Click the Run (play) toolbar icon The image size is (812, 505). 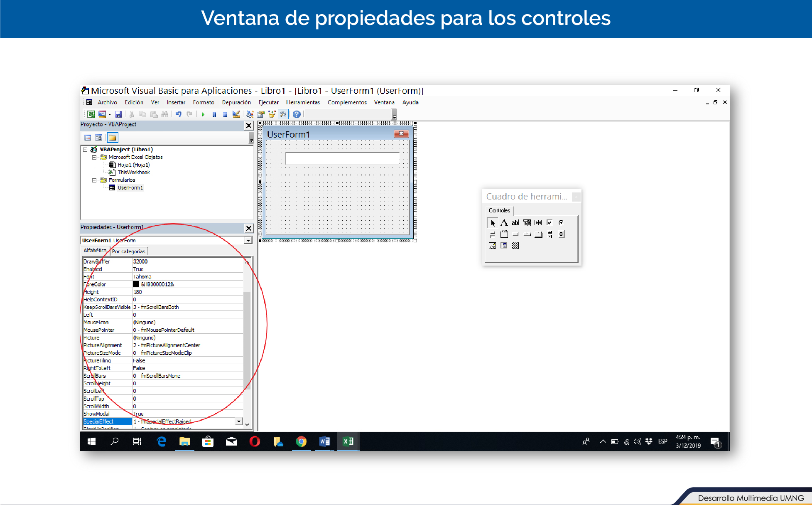click(203, 114)
